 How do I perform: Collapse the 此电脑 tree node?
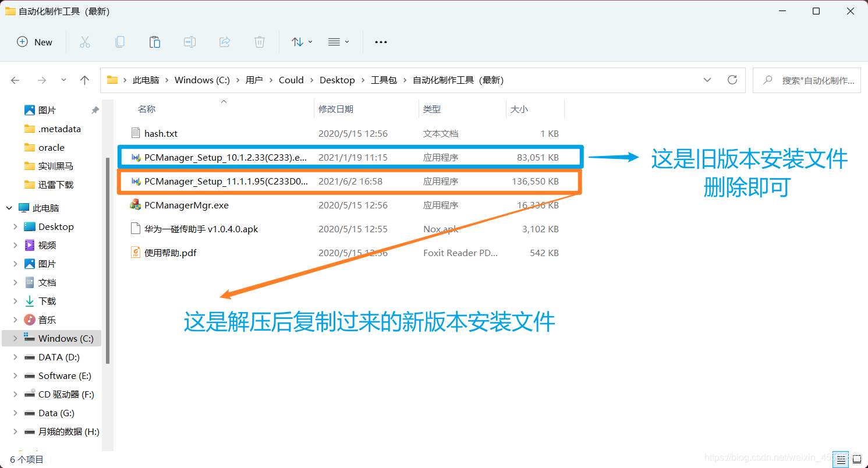tap(9, 208)
